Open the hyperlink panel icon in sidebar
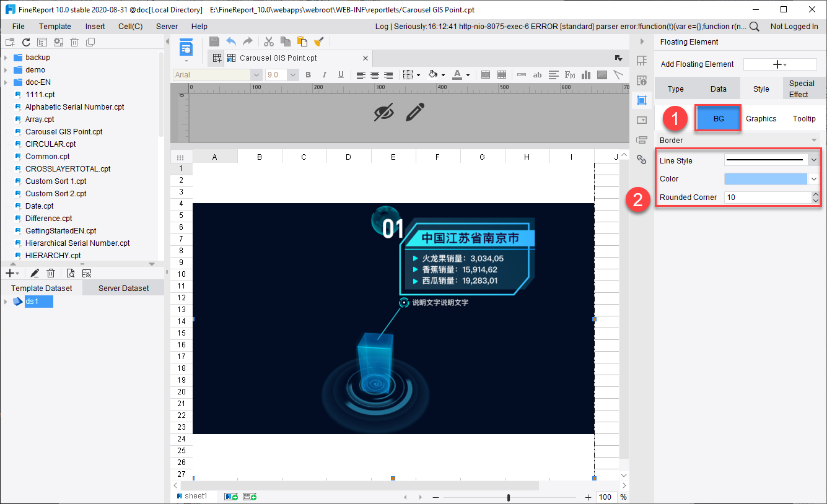This screenshot has width=827, height=504. click(x=642, y=159)
